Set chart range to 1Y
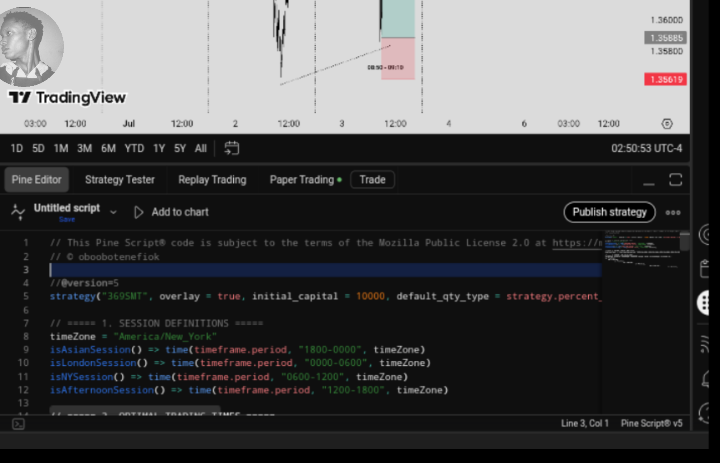This screenshot has height=463, width=720. [x=159, y=148]
